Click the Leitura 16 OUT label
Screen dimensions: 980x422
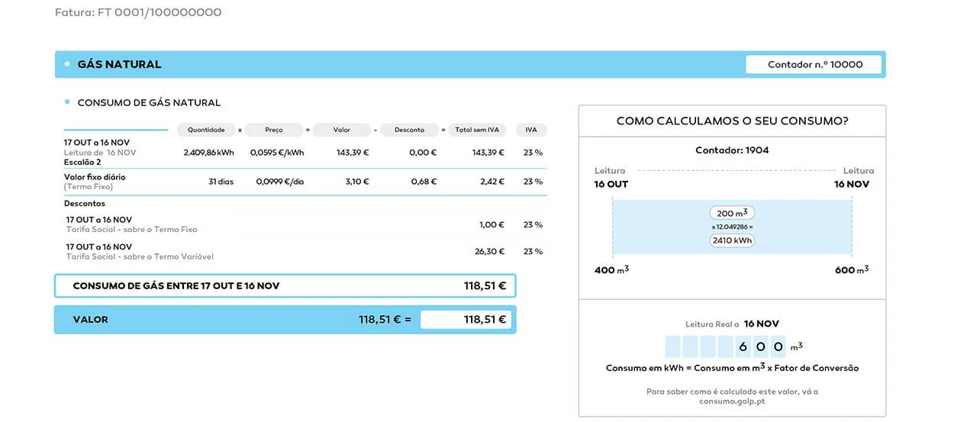[611, 178]
